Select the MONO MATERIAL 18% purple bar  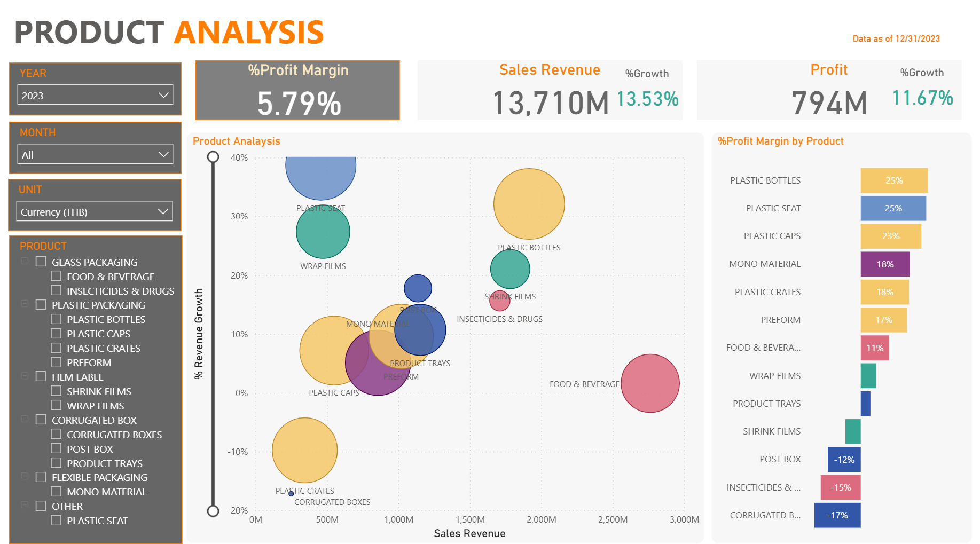coord(884,264)
